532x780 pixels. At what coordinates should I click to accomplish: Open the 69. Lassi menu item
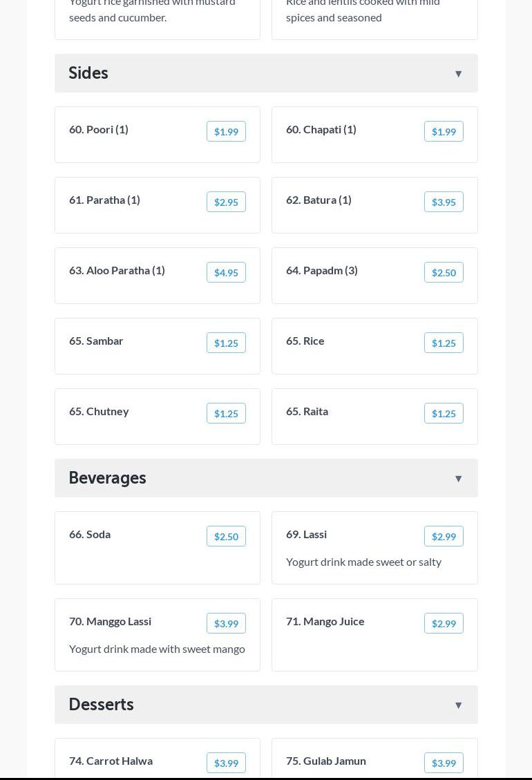[307, 535]
